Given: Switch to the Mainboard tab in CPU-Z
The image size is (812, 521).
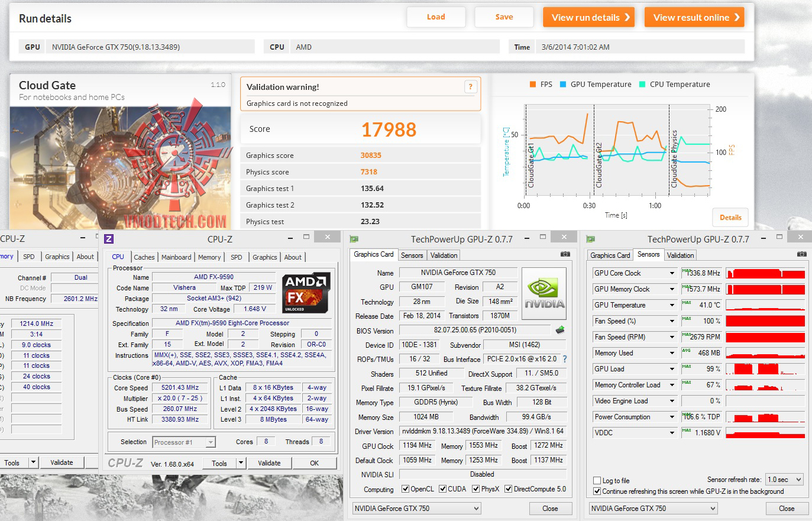Looking at the screenshot, I should [176, 257].
